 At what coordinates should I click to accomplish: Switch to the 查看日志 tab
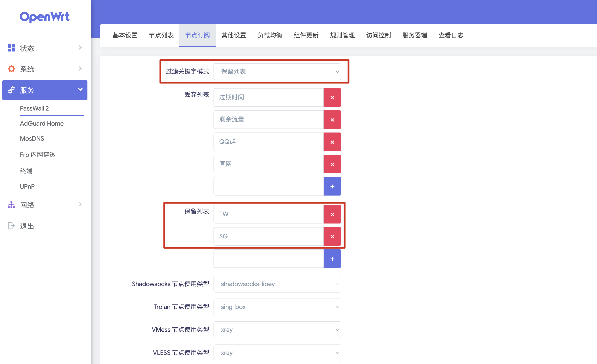pos(451,35)
